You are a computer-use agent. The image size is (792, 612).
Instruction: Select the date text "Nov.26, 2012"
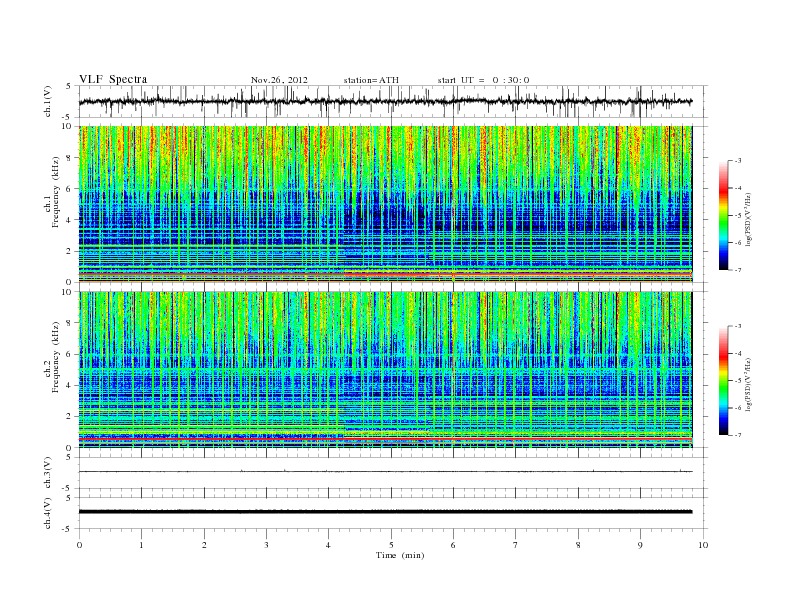pyautogui.click(x=279, y=80)
